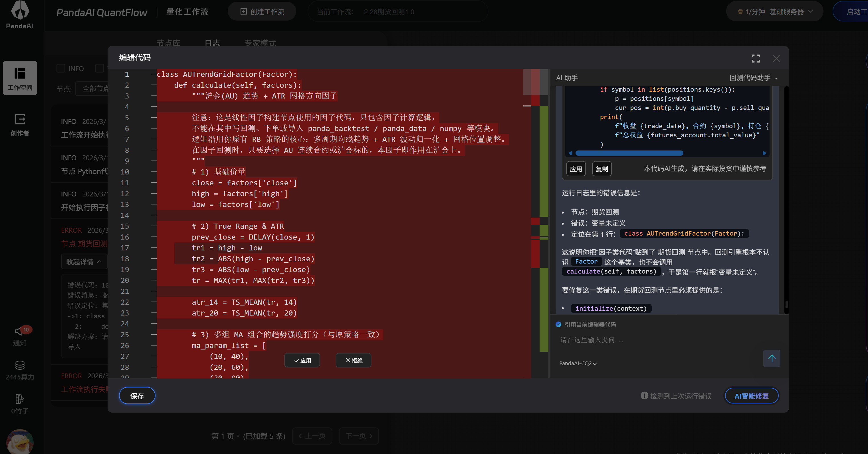Screen dimensions: 868x454
Task: Open the 创作者 creator sidebar icon
Action: 20,124
